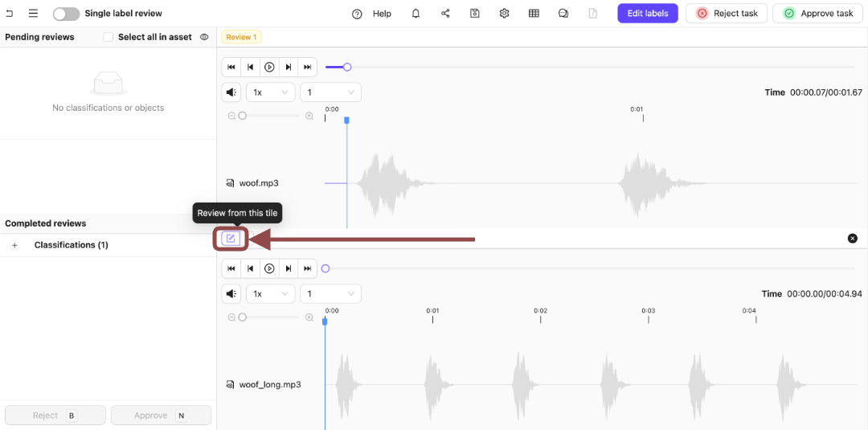Viewport: 868px width, 430px height.
Task: Mute the woof_long.mp3 volume icon
Action: coord(231,294)
